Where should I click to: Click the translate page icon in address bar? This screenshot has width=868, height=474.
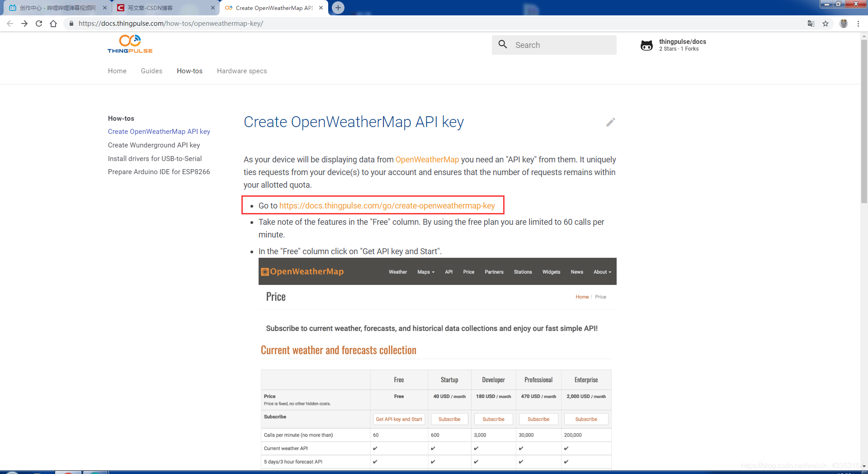click(x=811, y=24)
